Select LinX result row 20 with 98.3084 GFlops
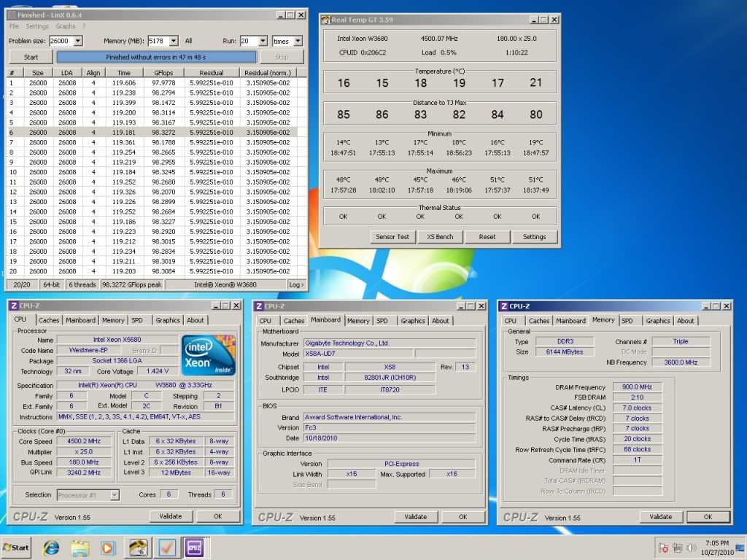Screen dimensions: 747x560 coord(152,271)
